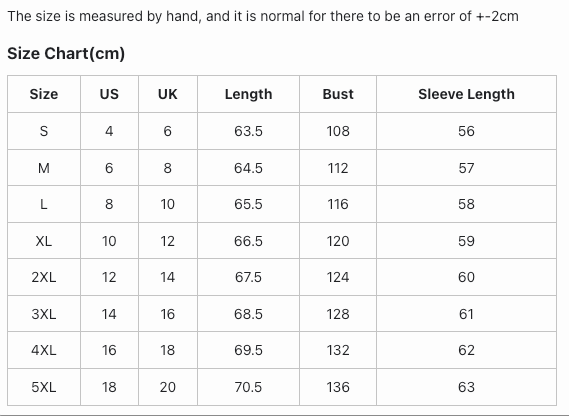Click the Size column header
The height and width of the screenshot is (416, 569).
click(44, 94)
